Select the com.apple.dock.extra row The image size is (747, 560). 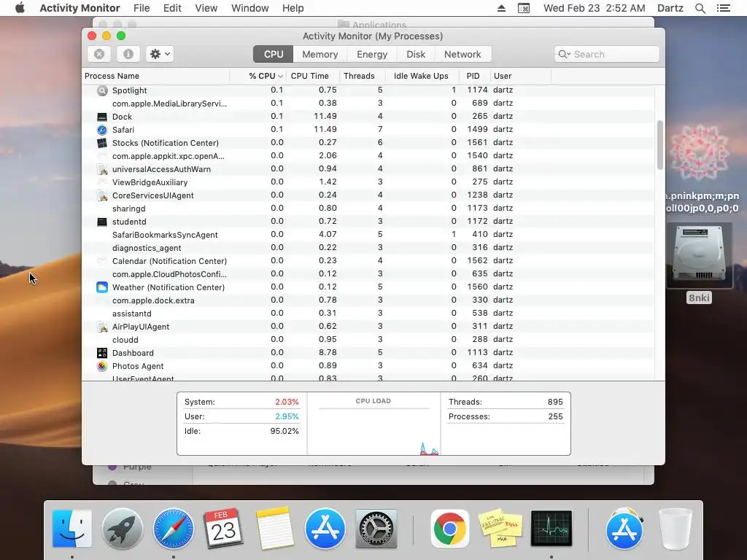[368, 300]
